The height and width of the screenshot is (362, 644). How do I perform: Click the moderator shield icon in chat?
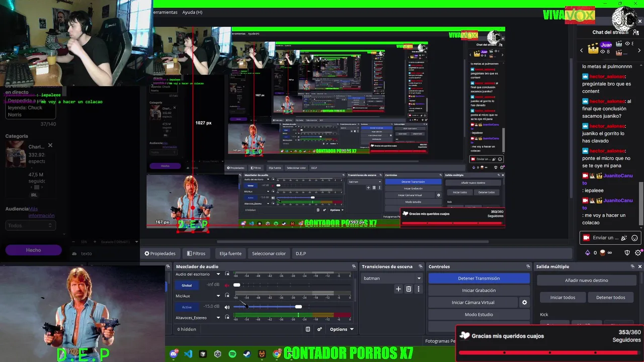627,253
